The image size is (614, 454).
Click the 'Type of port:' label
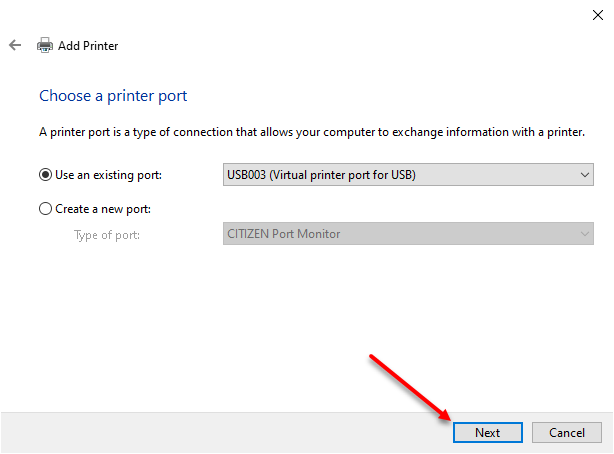[107, 235]
